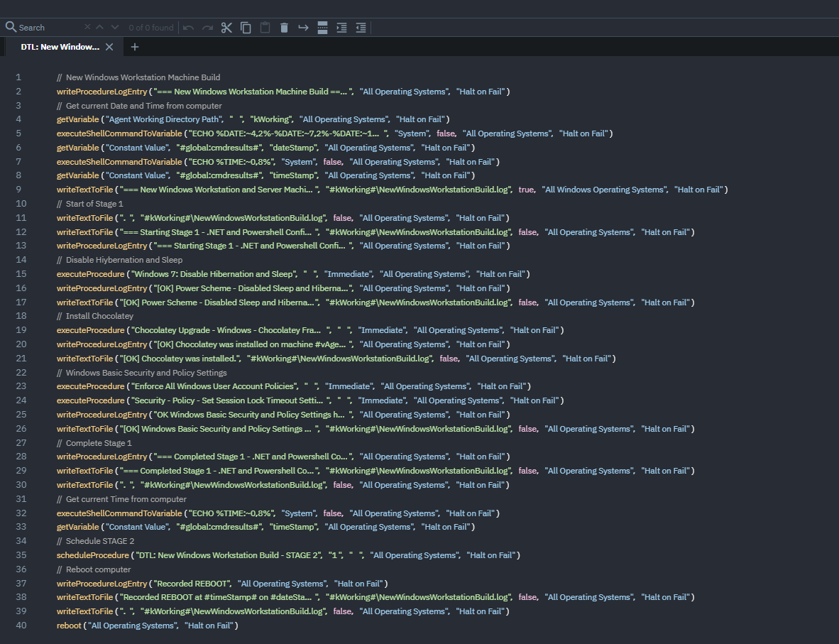Click the Undo arrow icon
This screenshot has height=644, width=839.
tap(188, 28)
